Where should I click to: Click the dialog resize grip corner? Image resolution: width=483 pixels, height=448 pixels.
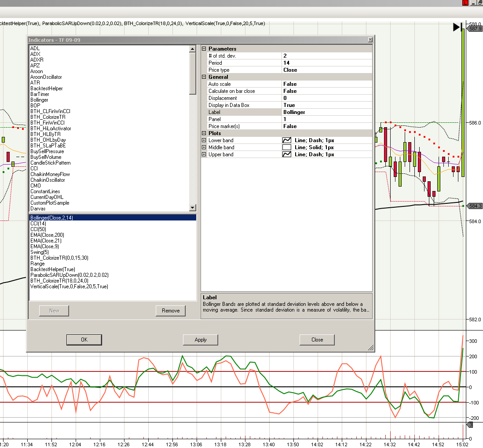(370, 348)
